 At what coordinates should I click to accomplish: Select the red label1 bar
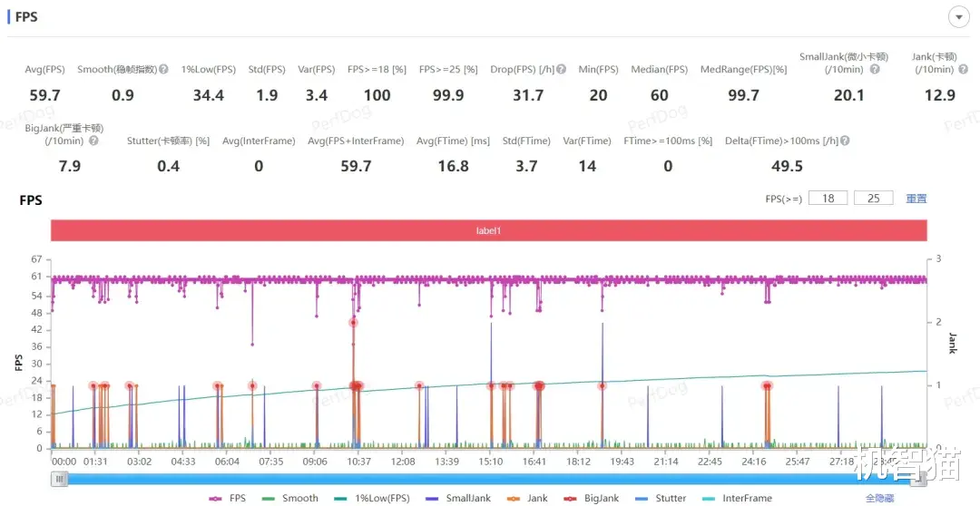(x=489, y=230)
